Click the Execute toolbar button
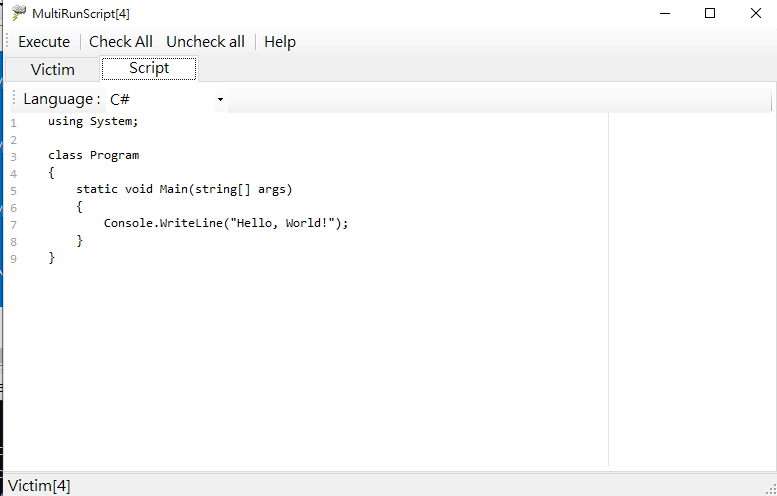Screen dimensions: 777x496 tap(44, 42)
